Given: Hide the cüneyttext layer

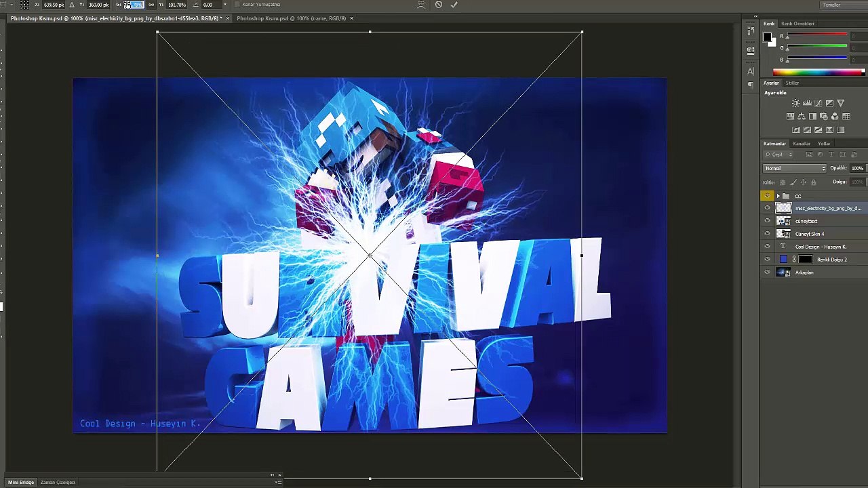Looking at the screenshot, I should [768, 221].
